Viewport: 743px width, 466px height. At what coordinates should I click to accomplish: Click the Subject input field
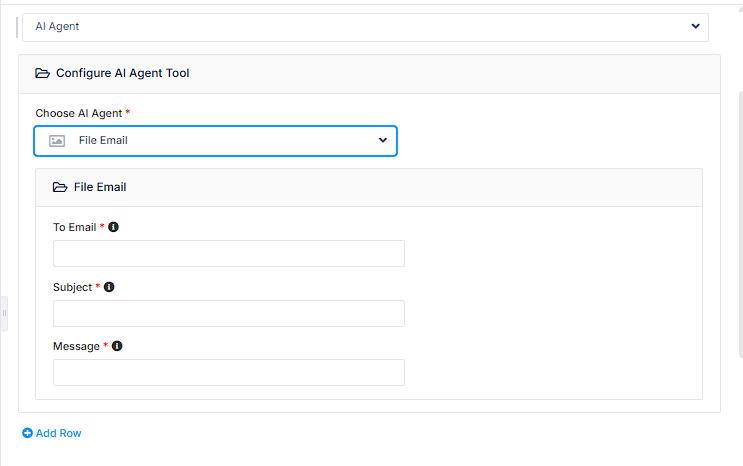tap(229, 313)
